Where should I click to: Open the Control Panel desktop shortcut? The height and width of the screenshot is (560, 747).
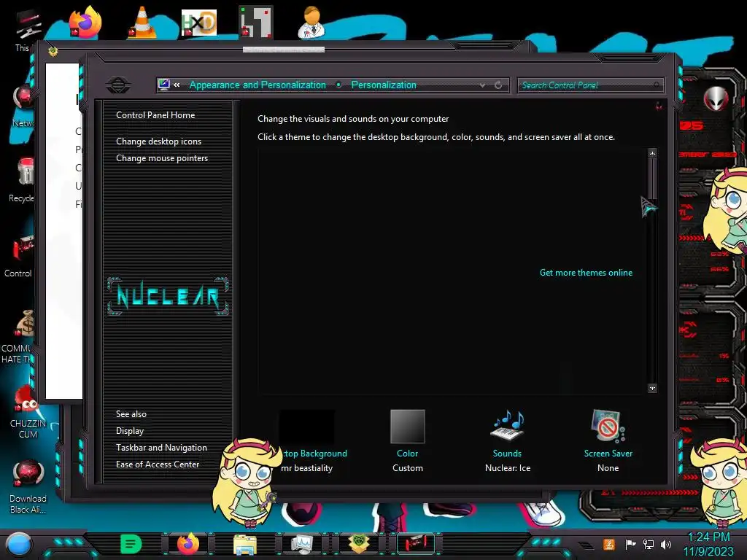coord(23,248)
